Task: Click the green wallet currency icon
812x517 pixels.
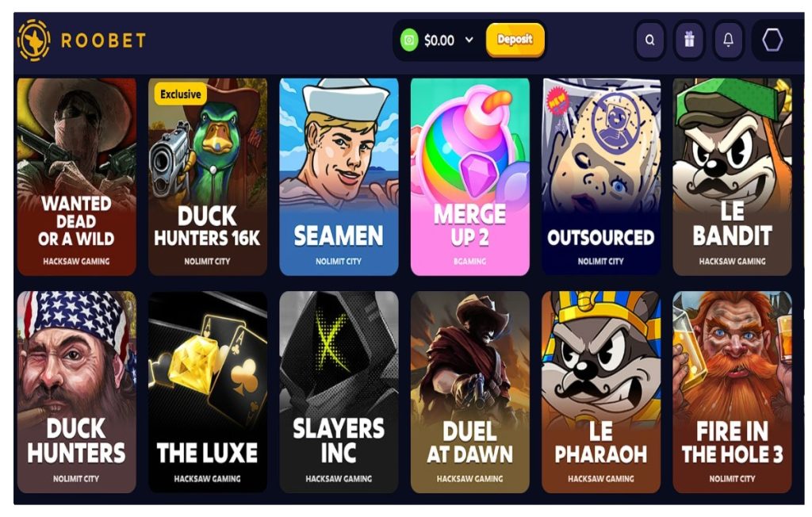Action: point(409,40)
